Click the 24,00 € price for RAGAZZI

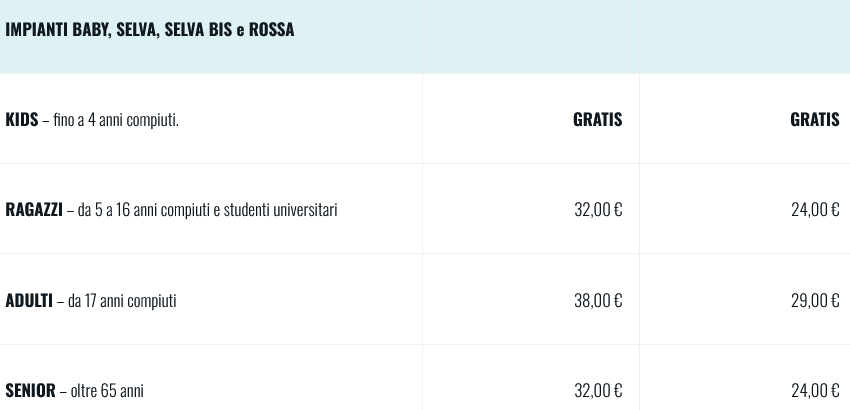tap(815, 210)
